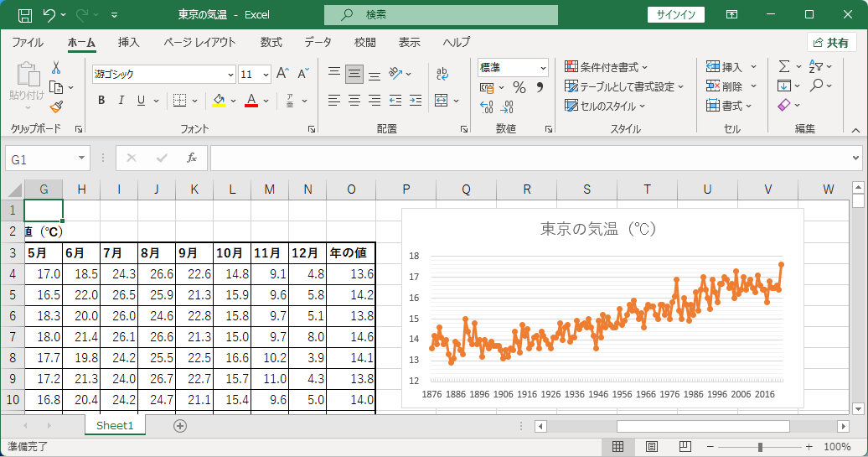Toggle bold formatting
This screenshot has height=457, width=868.
101,101
